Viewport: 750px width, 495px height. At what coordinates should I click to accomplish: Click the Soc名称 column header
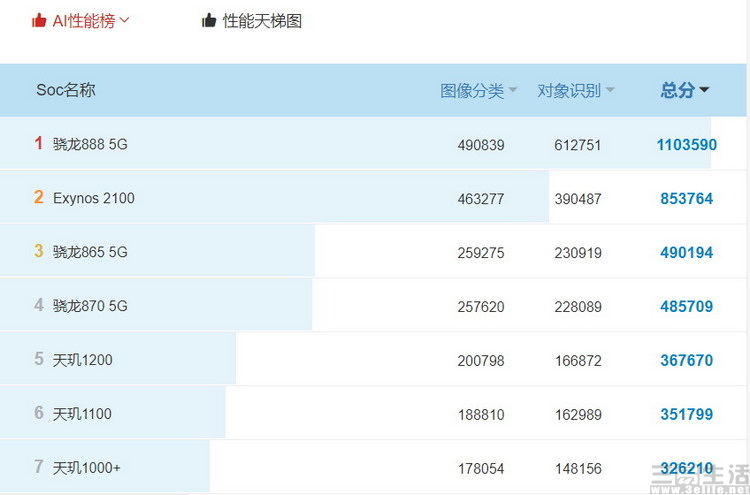pyautogui.click(x=66, y=89)
